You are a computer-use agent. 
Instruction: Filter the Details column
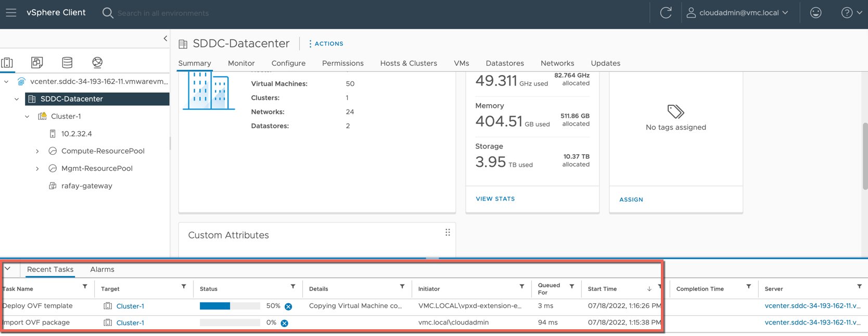[x=402, y=287]
